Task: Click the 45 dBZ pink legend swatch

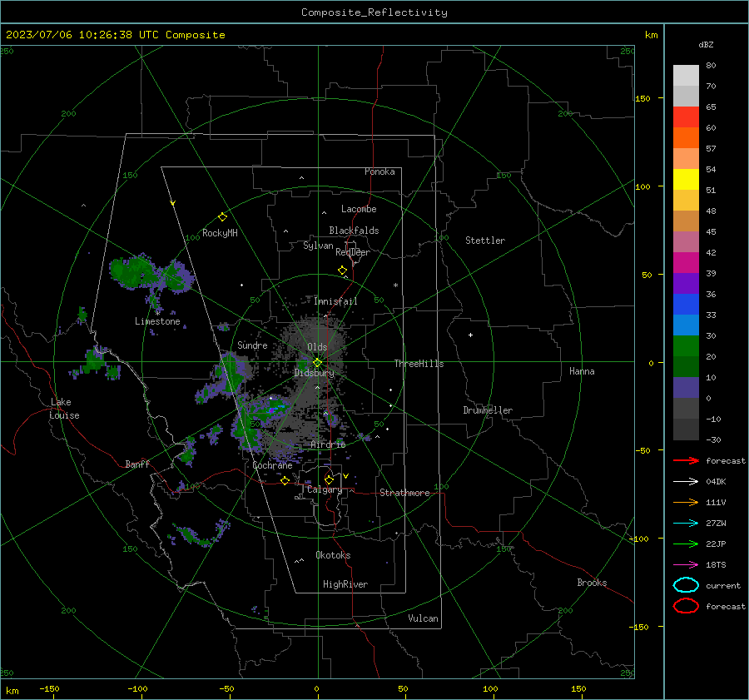Action: point(686,241)
